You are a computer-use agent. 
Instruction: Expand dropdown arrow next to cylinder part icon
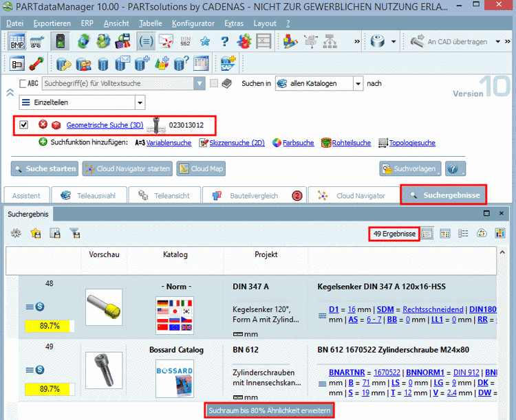pyautogui.click(x=394, y=41)
